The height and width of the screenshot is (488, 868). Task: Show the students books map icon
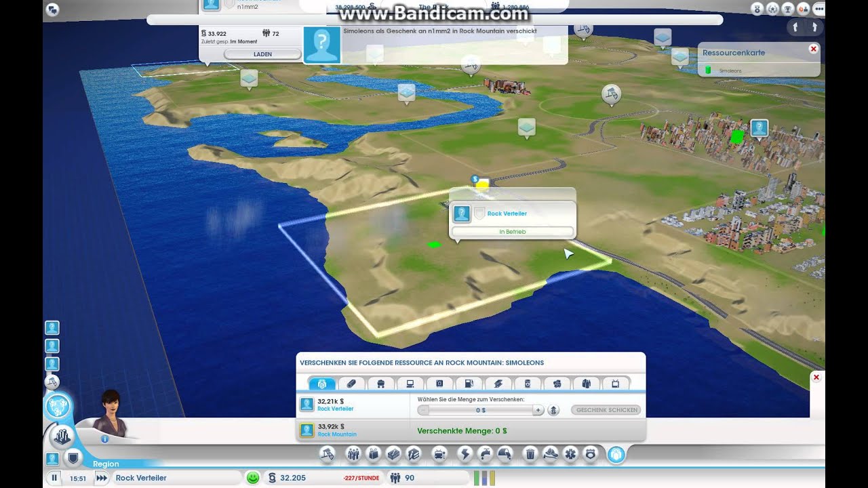414,453
